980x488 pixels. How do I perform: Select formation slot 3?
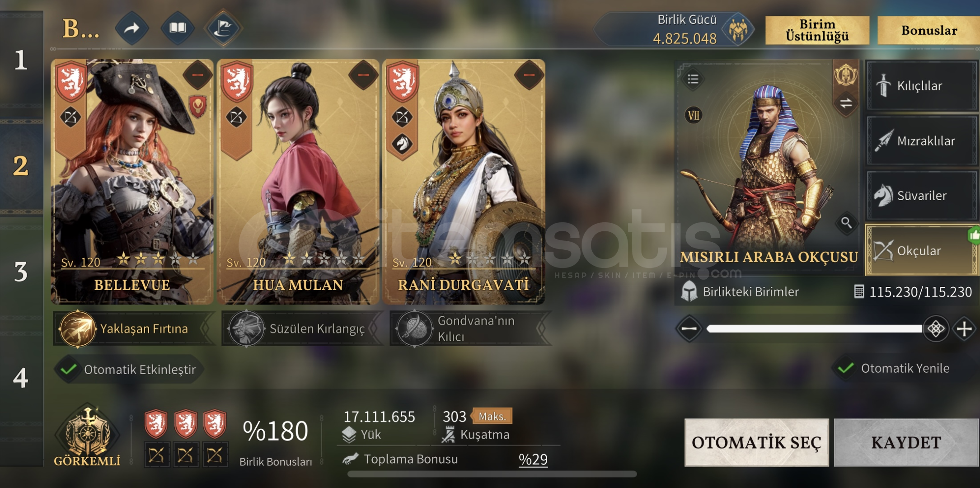coord(21,272)
